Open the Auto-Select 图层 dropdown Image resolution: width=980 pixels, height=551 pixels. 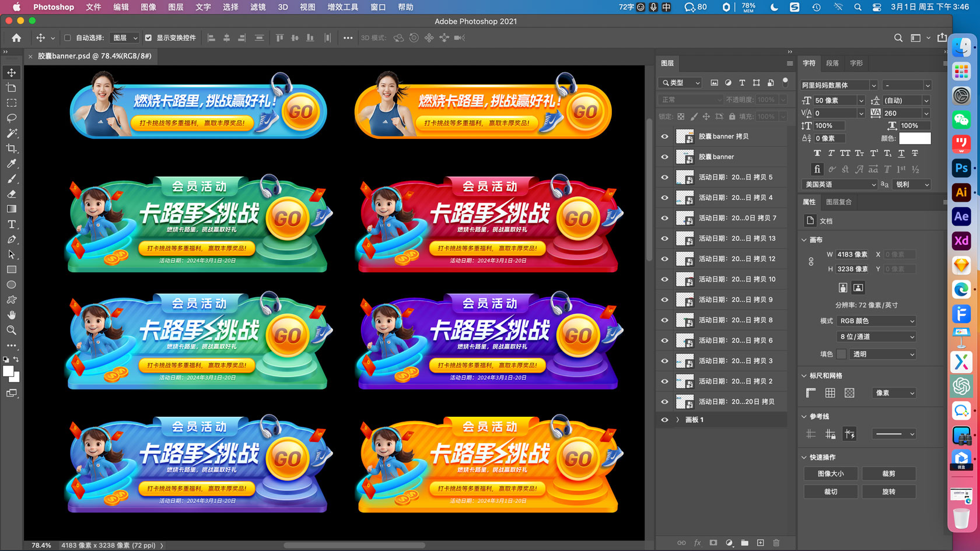click(125, 38)
